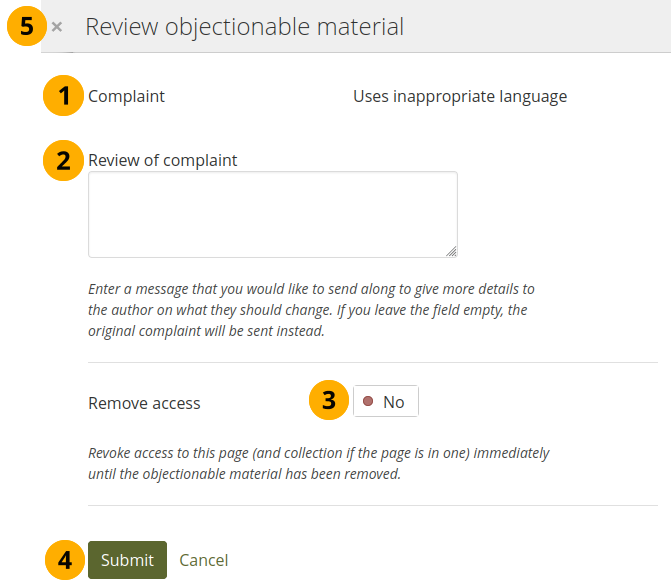The height and width of the screenshot is (586, 671).
Task: Click the number 2 callout marker
Action: pos(64,160)
